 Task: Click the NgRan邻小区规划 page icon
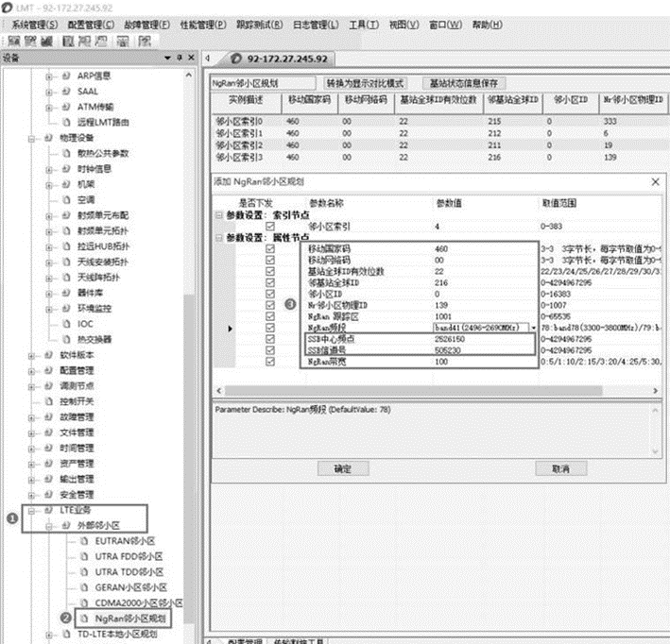click(x=84, y=619)
